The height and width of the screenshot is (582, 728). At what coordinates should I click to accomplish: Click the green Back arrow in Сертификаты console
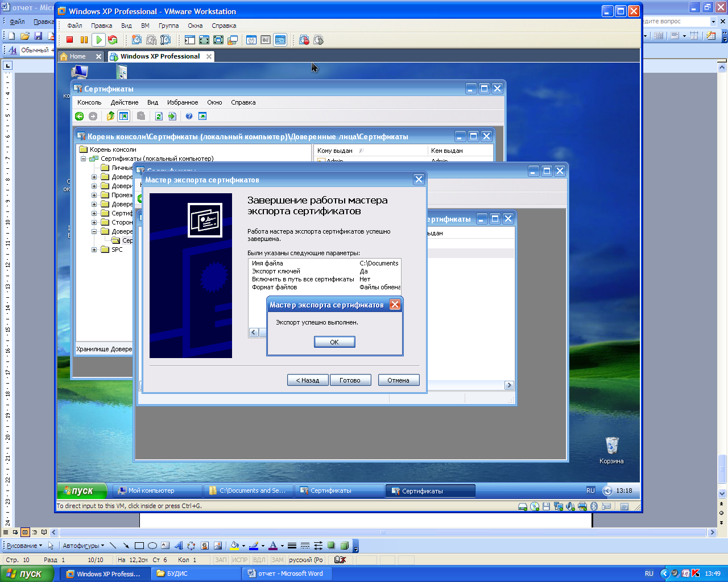click(80, 116)
